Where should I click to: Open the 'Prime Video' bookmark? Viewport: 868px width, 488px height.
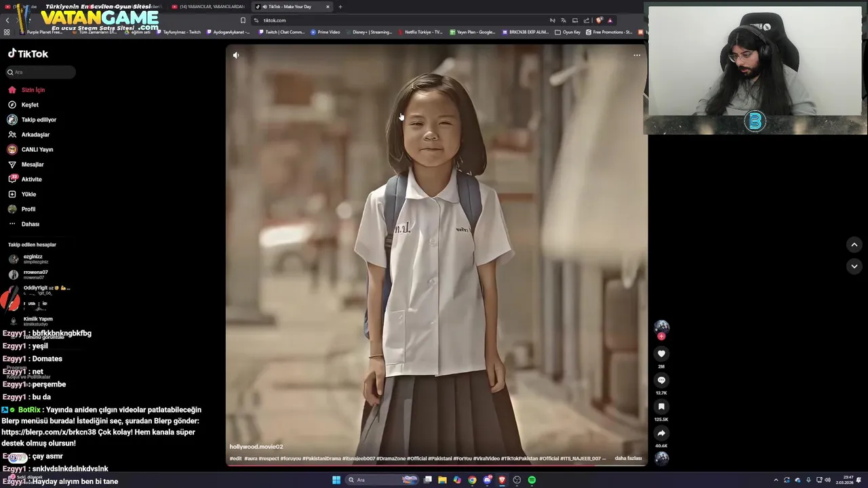tap(325, 32)
